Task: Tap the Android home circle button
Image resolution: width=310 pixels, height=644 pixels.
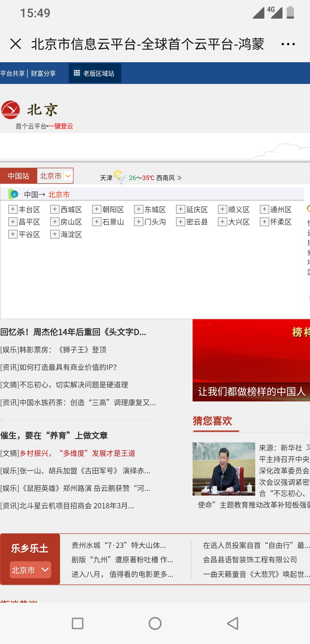Action: (155, 623)
